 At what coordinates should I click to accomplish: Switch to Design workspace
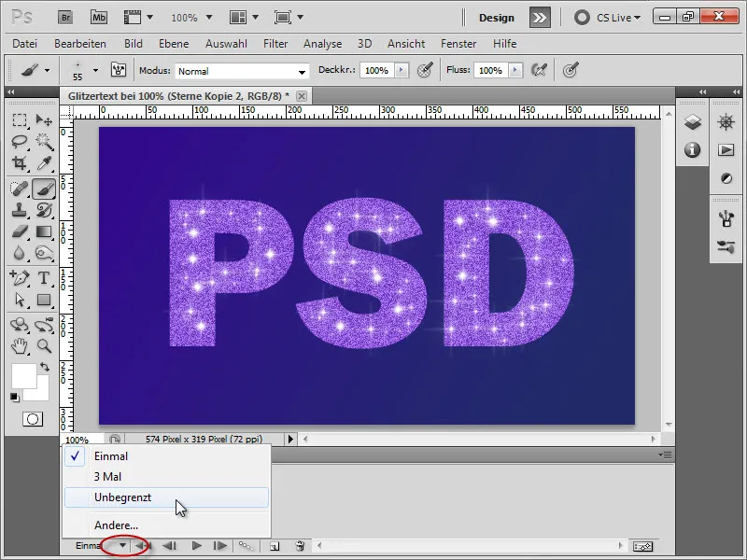[x=497, y=18]
